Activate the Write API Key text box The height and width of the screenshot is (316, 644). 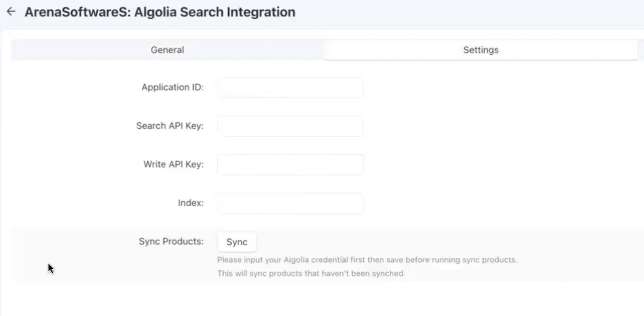[x=290, y=165]
